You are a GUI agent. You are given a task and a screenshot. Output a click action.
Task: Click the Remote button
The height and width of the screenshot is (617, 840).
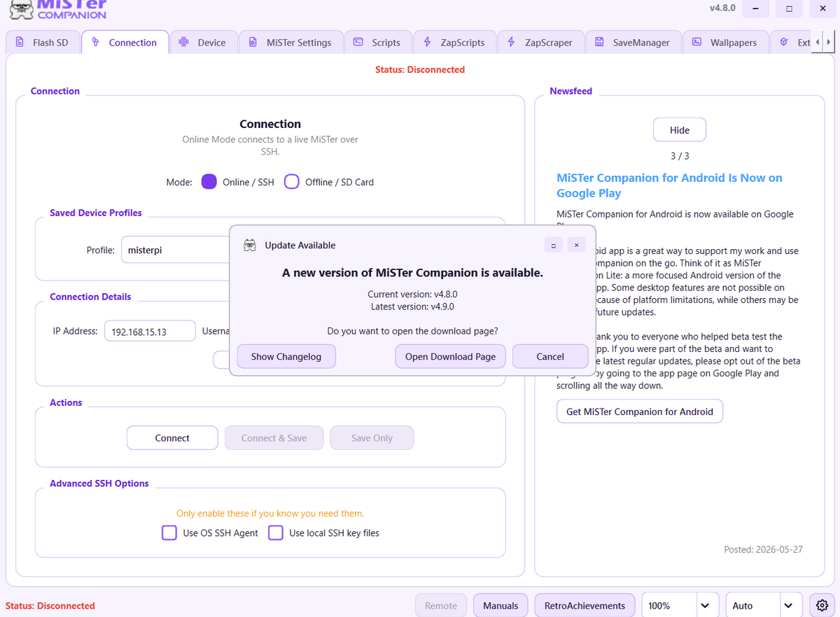441,606
